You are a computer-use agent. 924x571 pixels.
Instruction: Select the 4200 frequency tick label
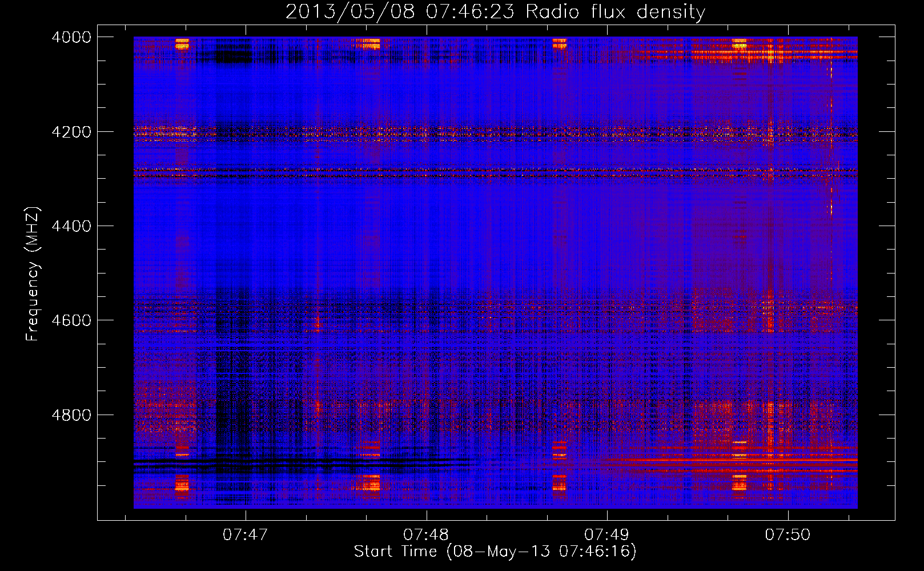[x=71, y=132]
